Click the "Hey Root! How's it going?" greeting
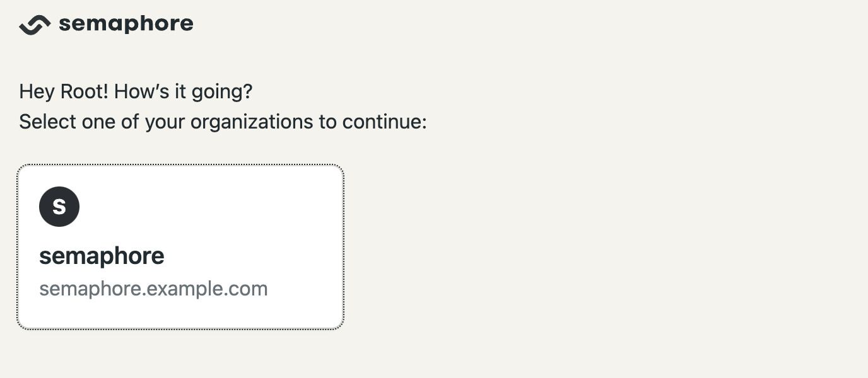 [136, 91]
